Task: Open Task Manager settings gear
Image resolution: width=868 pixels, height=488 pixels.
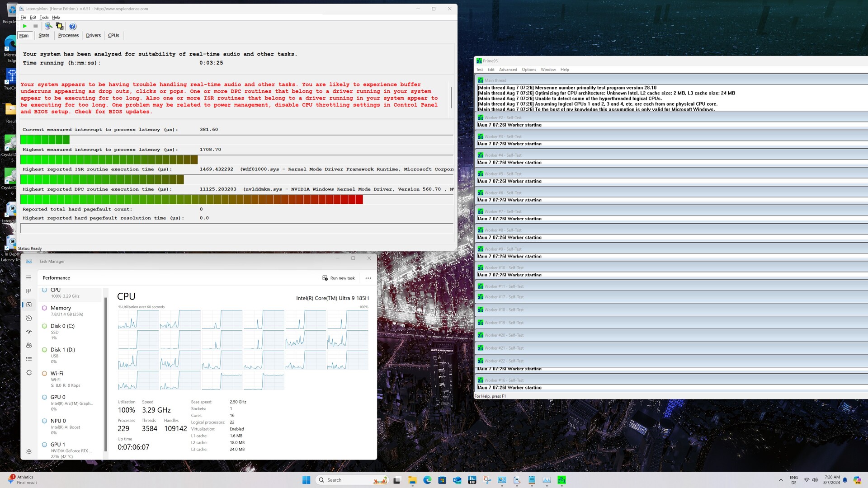Action: point(29,451)
